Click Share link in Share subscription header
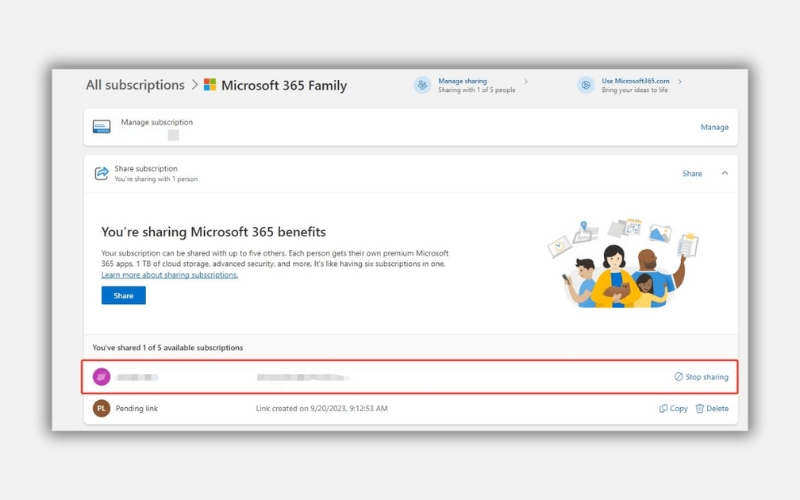This screenshot has height=500, width=800. pyautogui.click(x=692, y=173)
